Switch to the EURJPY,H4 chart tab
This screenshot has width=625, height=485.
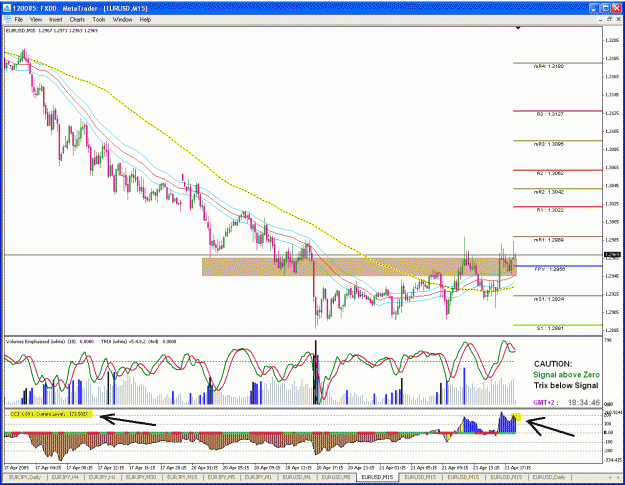click(x=65, y=477)
